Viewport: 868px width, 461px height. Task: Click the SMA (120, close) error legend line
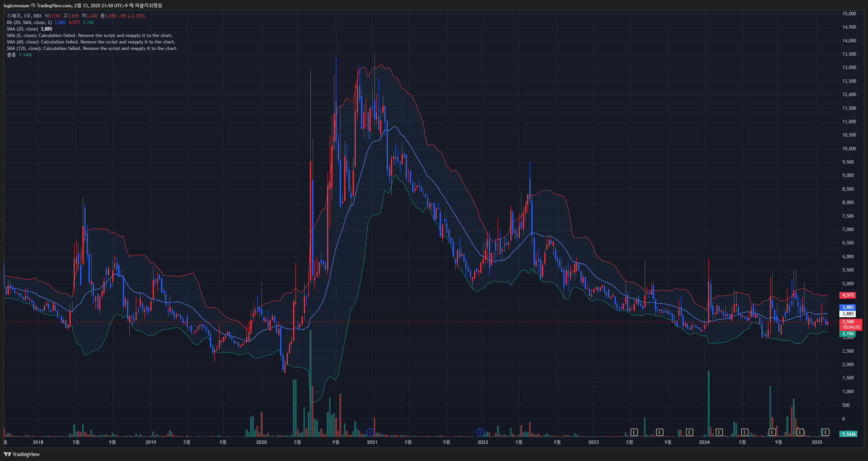92,48
